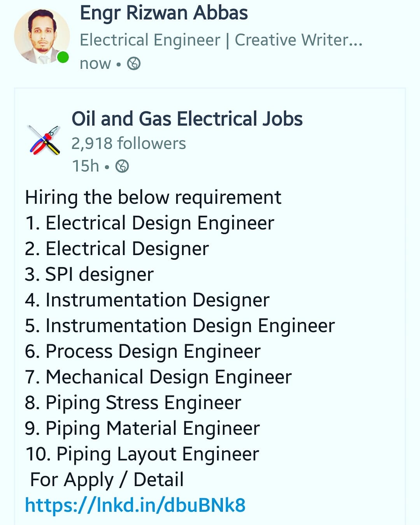Open the Oil and Gas Electrical Jobs page
Image resolution: width=420 pixels, height=525 pixels.
(187, 119)
